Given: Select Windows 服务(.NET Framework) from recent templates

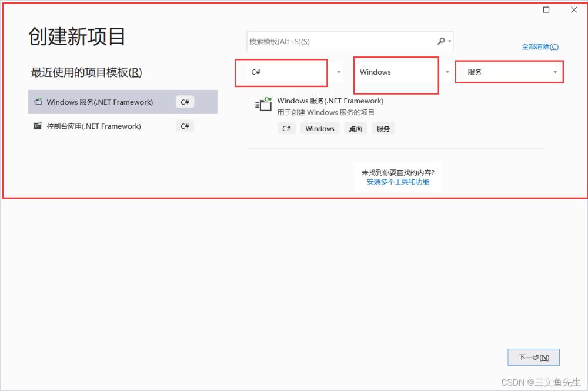Looking at the screenshot, I should (x=100, y=102).
